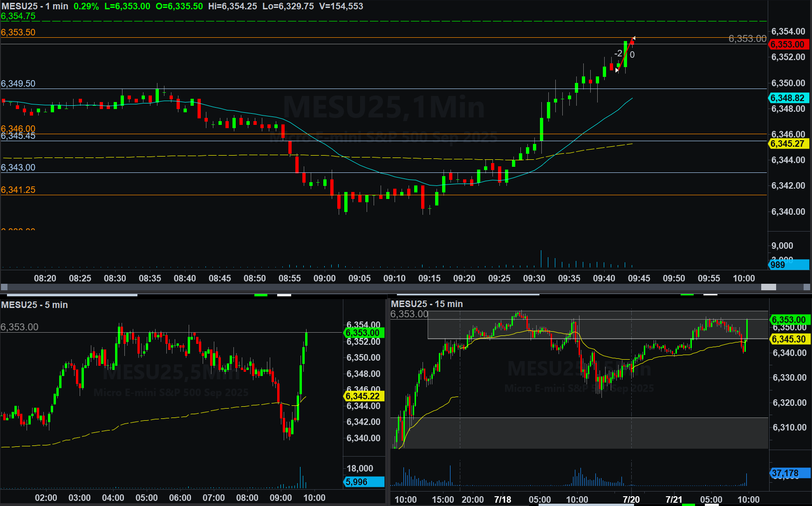Screen dimensions: 812x506
Task: Select the yellow 6,345.27 price tag
Action: 788,144
